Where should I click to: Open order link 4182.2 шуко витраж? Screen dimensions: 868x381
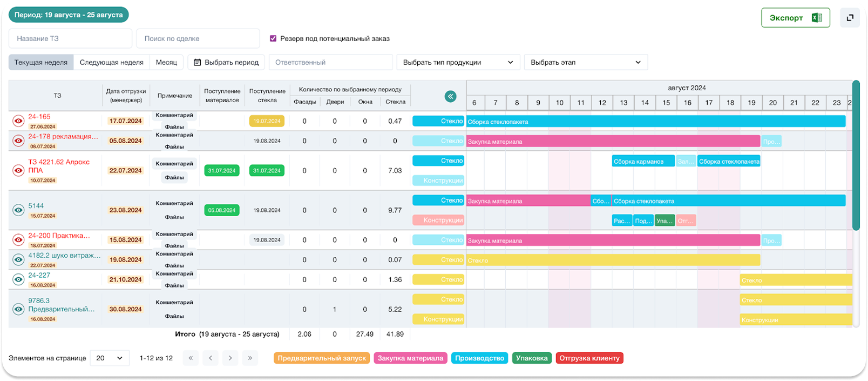(64, 256)
